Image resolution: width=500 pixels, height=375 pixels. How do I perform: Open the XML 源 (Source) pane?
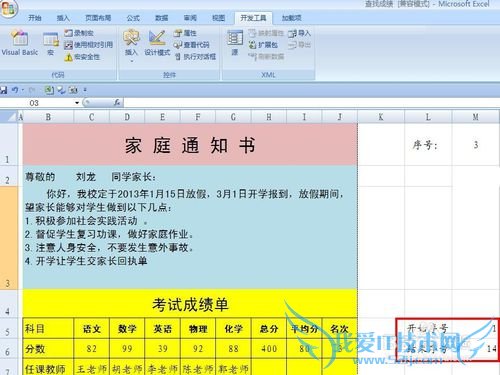point(235,43)
